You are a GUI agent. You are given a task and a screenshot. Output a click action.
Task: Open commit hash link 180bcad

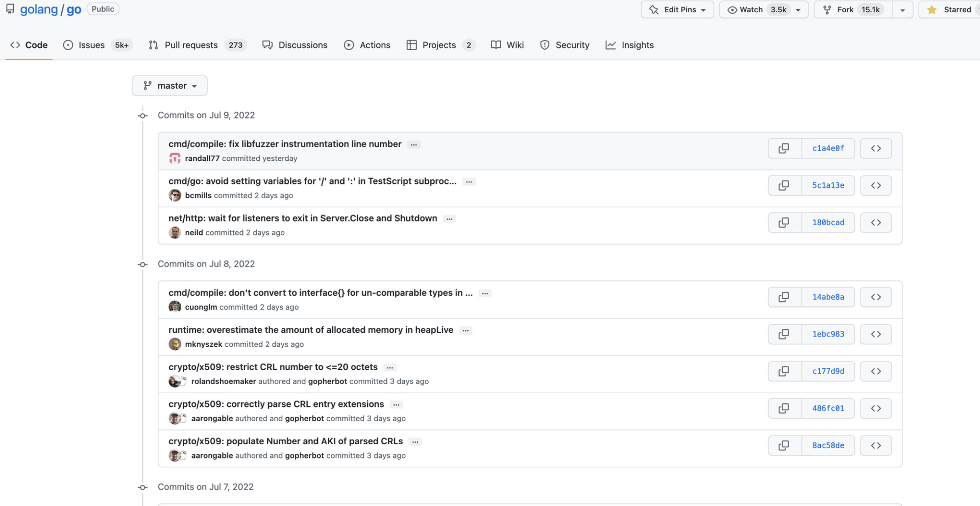click(x=828, y=223)
